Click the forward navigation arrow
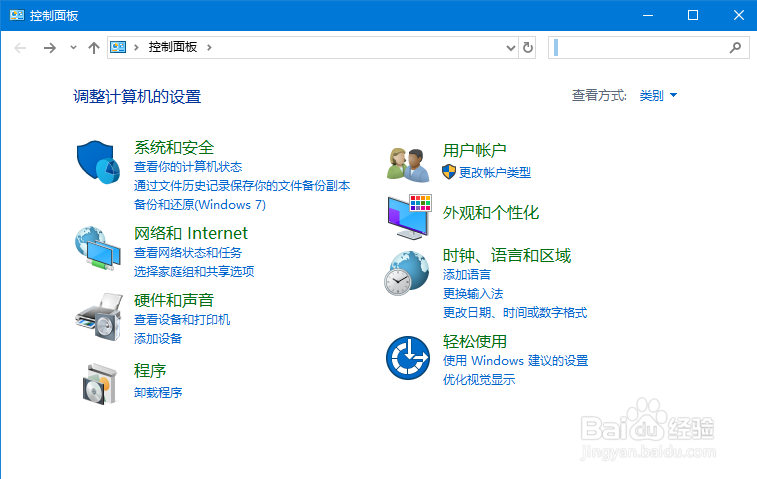 [x=50, y=48]
